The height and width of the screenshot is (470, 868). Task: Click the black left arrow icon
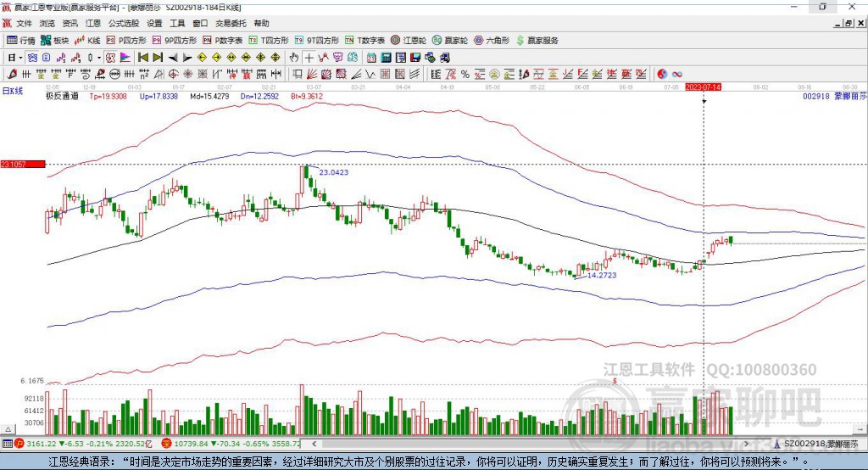173,58
